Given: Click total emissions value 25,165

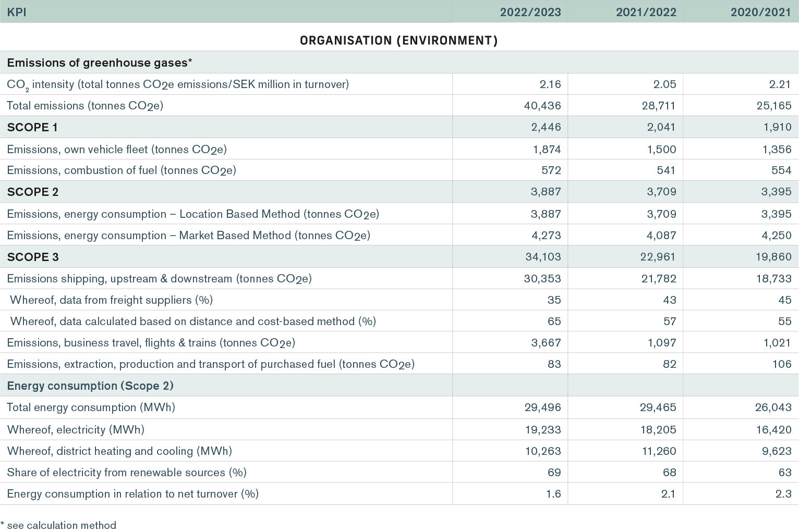Looking at the screenshot, I should pyautogui.click(x=774, y=106).
